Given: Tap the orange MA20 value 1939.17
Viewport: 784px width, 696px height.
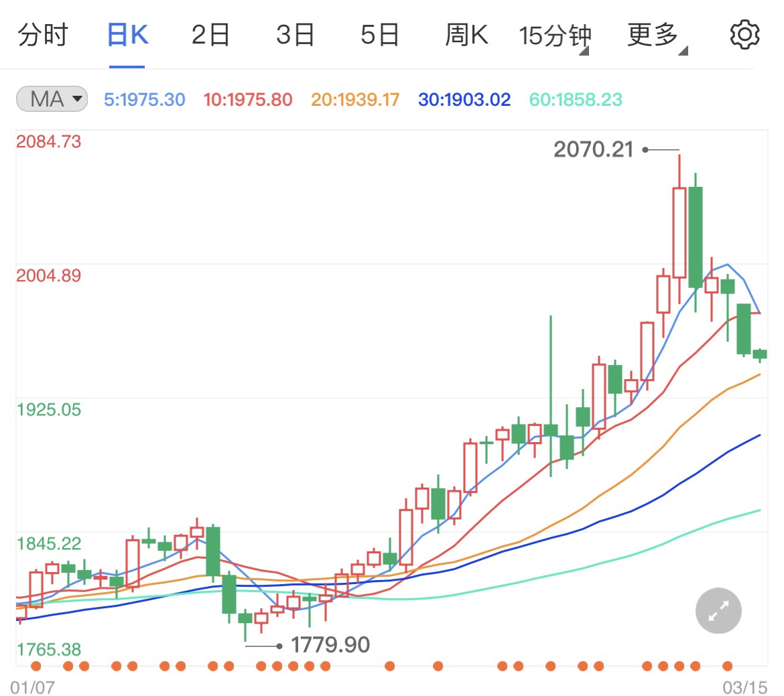Looking at the screenshot, I should (x=354, y=98).
